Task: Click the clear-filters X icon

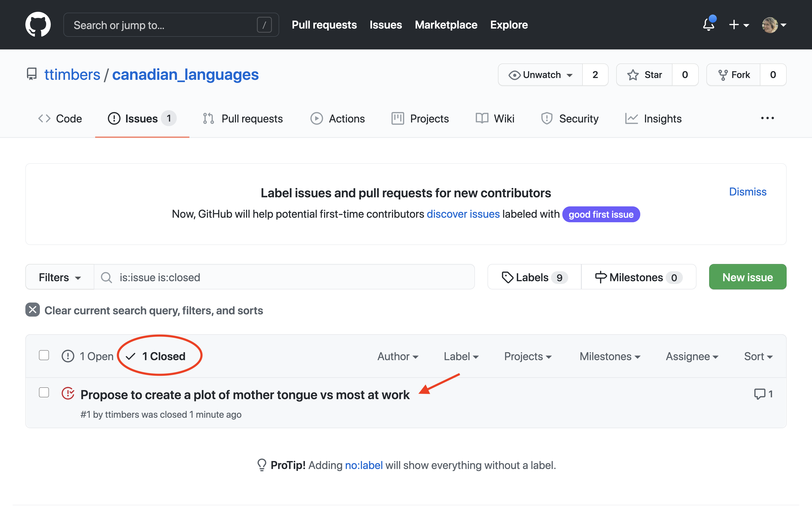Action: (x=33, y=310)
